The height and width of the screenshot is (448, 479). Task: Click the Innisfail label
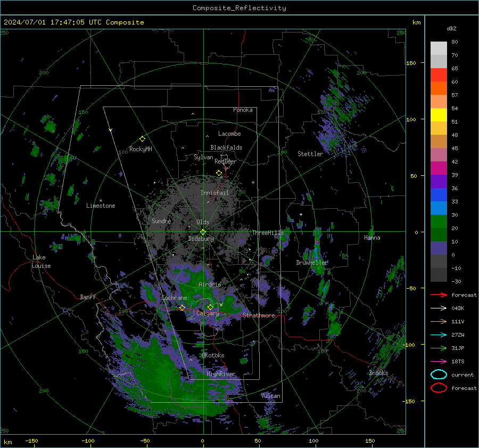[214, 193]
